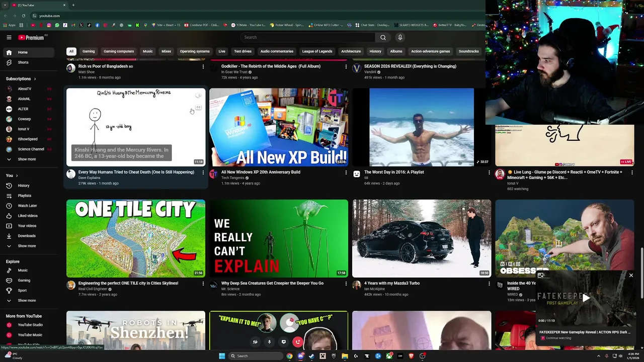Select the All filter chip
The image size is (644, 362).
71,51
